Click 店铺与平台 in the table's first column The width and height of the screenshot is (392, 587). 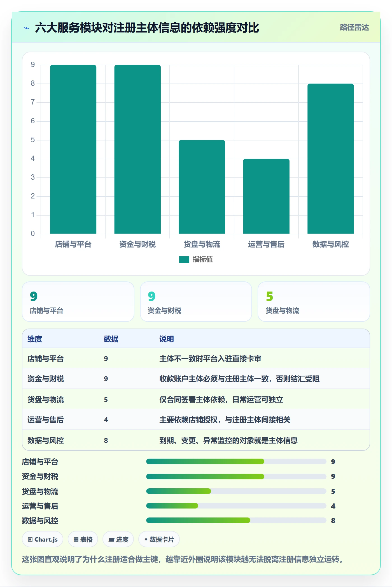pyautogui.click(x=46, y=359)
